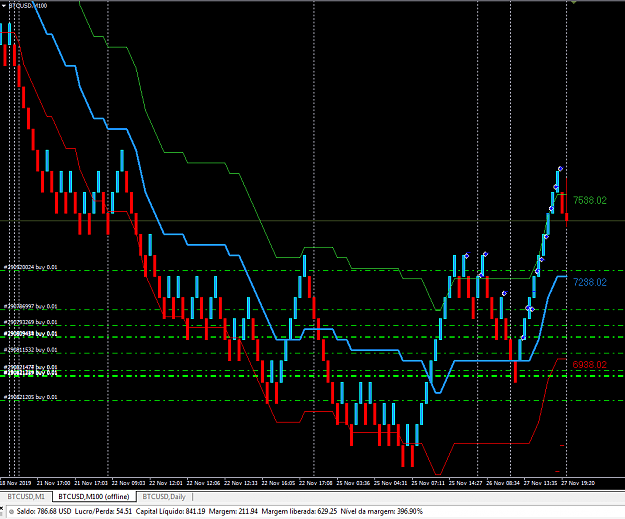Select the buy 0.01 order label ending 1532
Image resolution: width=625 pixels, height=519 pixels.
(x=31, y=350)
